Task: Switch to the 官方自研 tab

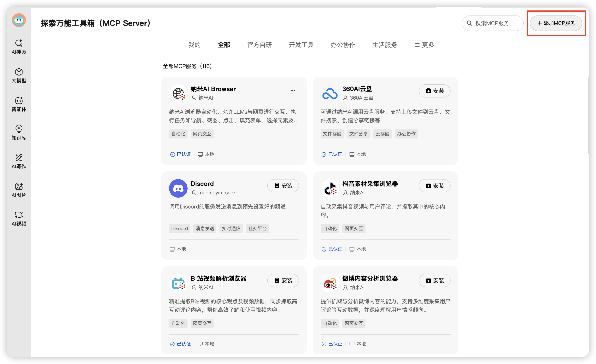Action: 260,45
